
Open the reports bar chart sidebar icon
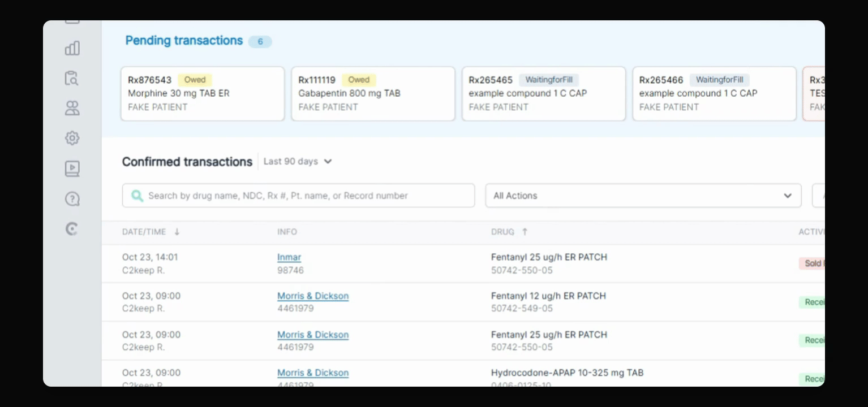pyautogui.click(x=72, y=48)
